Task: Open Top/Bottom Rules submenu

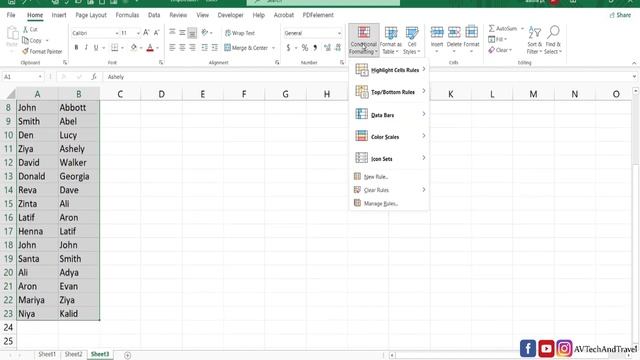Action: (389, 92)
